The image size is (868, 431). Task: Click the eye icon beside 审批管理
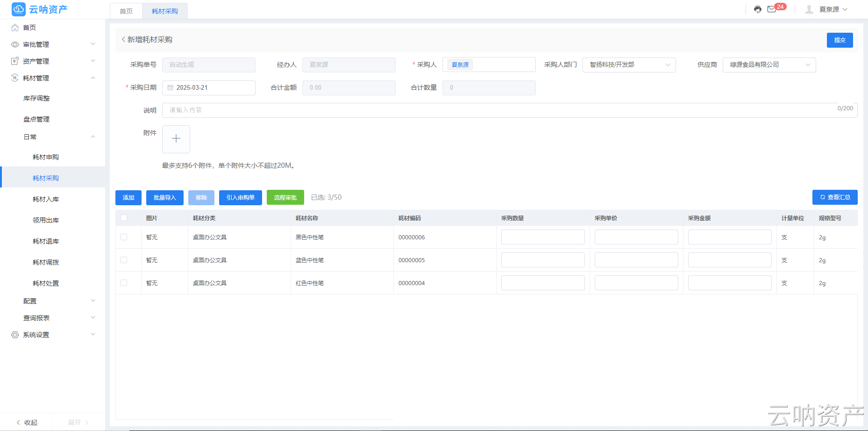(15, 44)
